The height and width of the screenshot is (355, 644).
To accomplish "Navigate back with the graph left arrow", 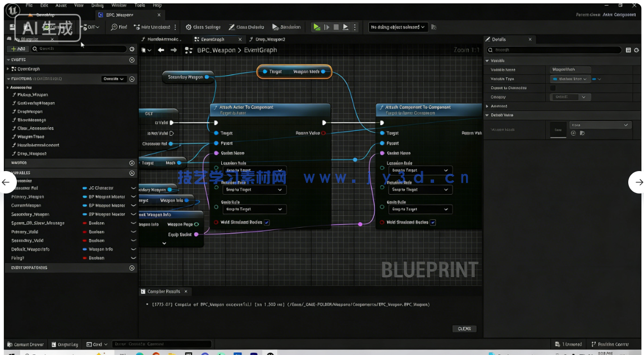I will point(161,50).
